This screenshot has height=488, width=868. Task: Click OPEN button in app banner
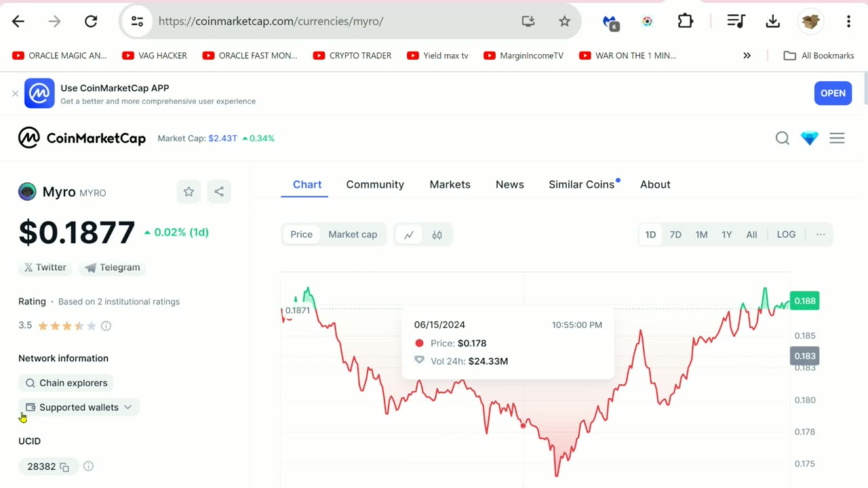click(x=833, y=94)
